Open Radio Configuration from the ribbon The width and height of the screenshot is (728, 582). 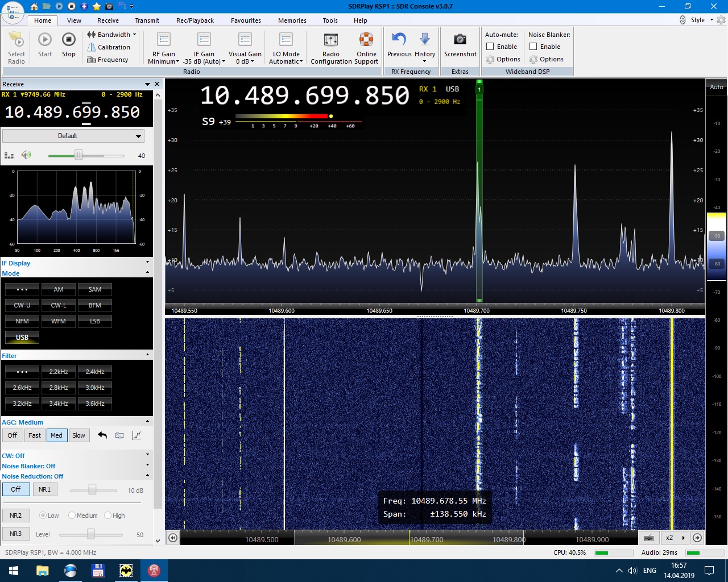tap(331, 40)
